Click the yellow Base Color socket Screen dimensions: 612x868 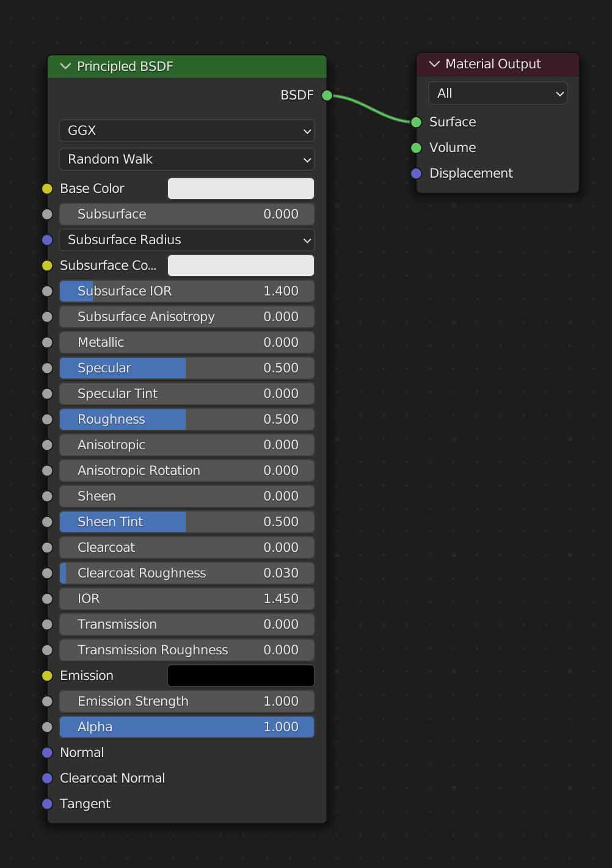tap(47, 189)
